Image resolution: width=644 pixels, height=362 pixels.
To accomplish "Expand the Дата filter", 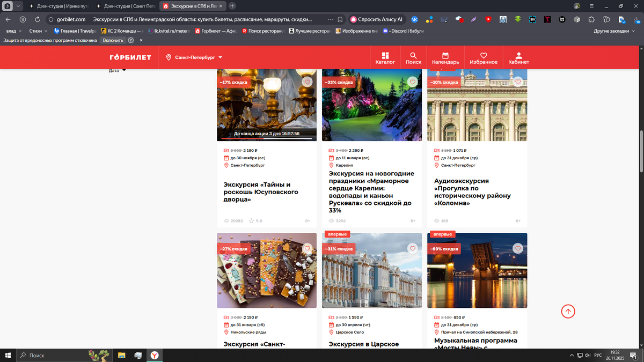I will tap(118, 70).
